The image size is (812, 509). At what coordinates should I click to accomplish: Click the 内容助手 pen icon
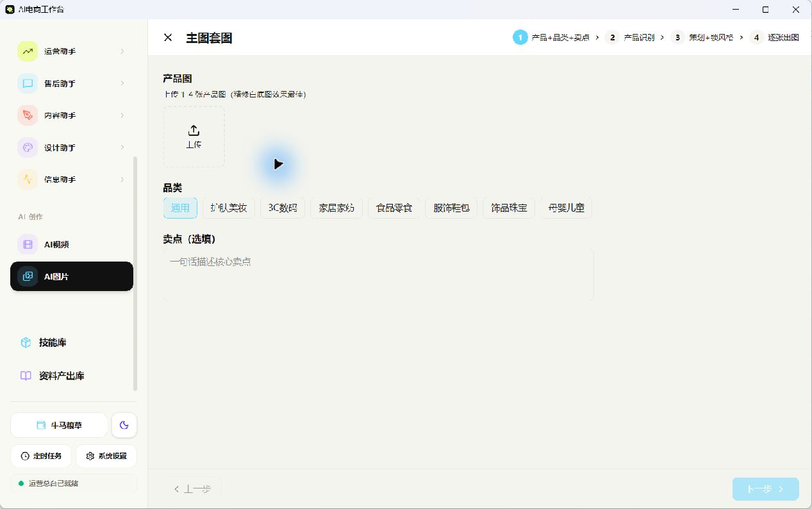(28, 115)
